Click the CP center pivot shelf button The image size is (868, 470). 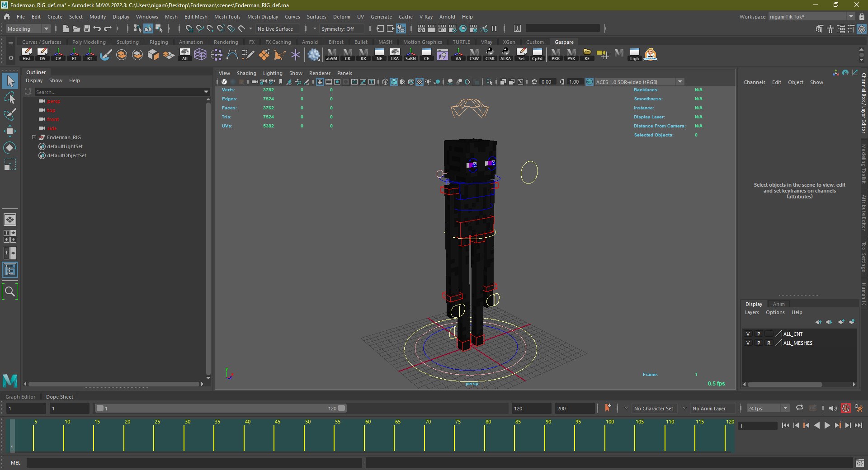(x=58, y=54)
